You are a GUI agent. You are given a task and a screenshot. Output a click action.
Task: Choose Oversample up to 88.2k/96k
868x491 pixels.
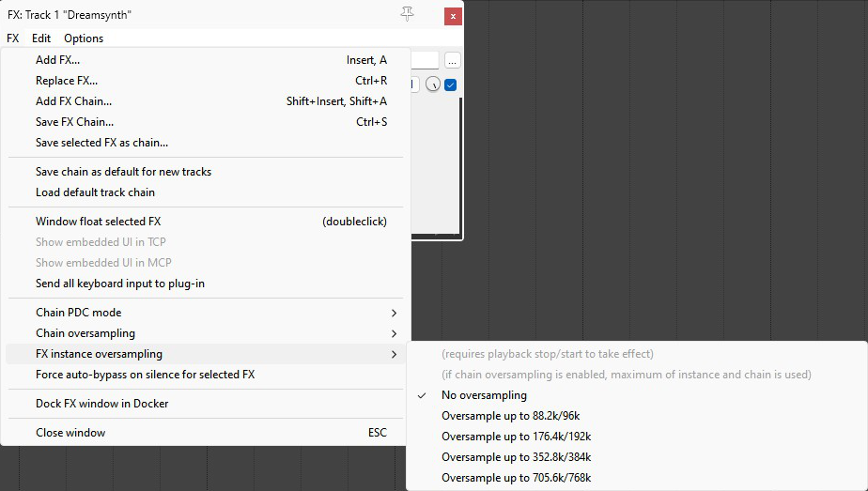[516, 416]
